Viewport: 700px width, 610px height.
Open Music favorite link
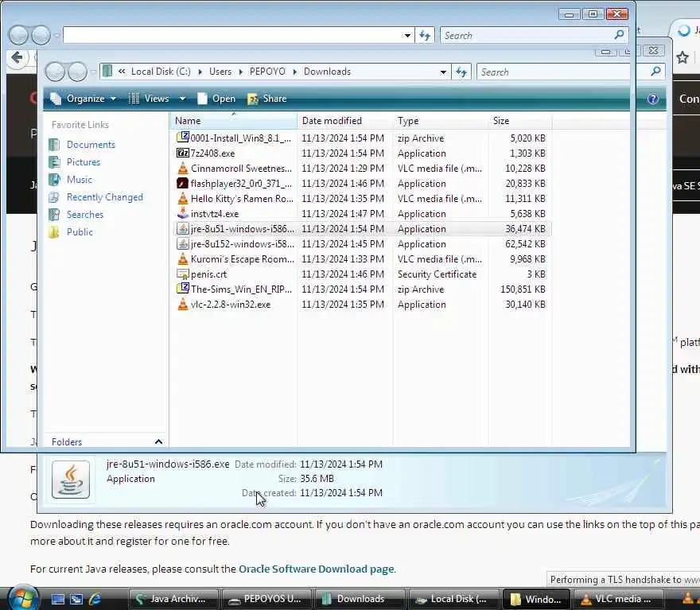(x=80, y=180)
